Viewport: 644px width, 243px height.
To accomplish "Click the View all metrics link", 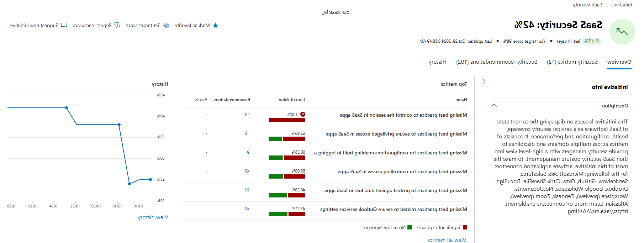I will click(x=447, y=240).
